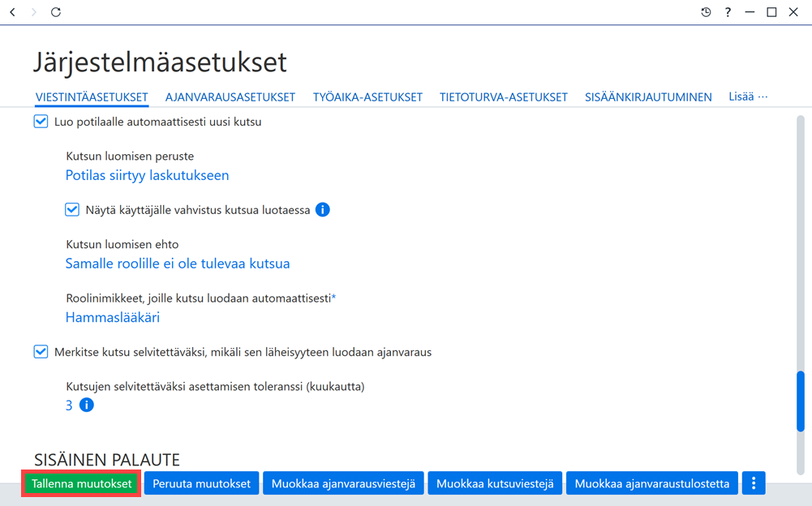
Task: Minimize the settings window
Action: (750, 12)
